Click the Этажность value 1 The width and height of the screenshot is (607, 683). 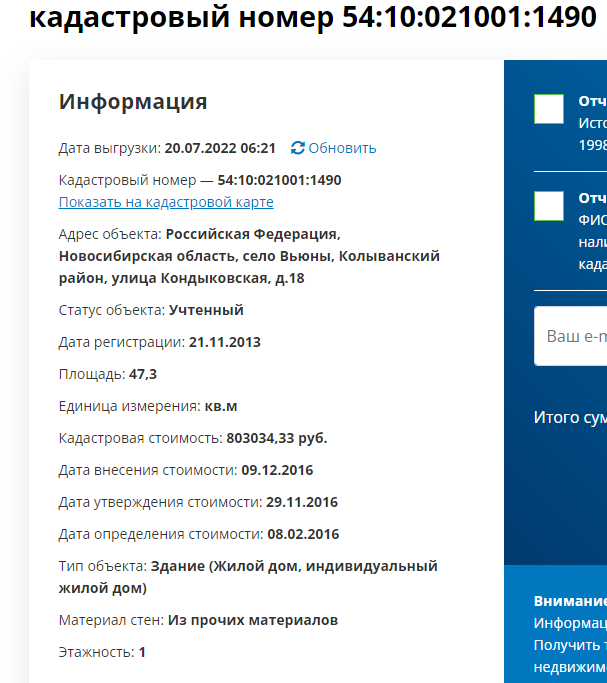[142, 652]
